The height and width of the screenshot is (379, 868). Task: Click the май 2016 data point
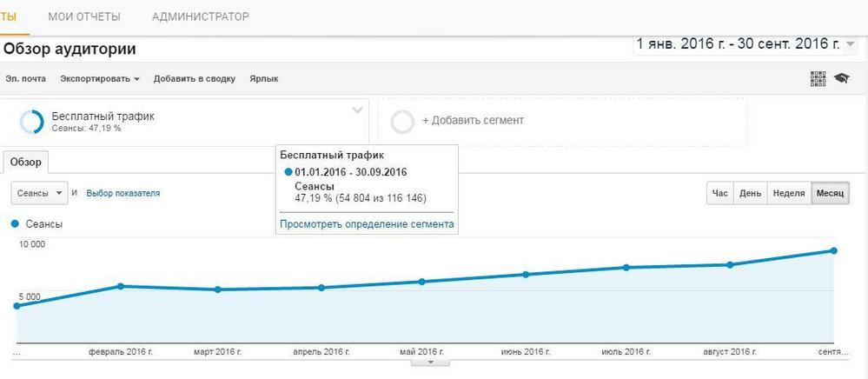click(x=421, y=282)
